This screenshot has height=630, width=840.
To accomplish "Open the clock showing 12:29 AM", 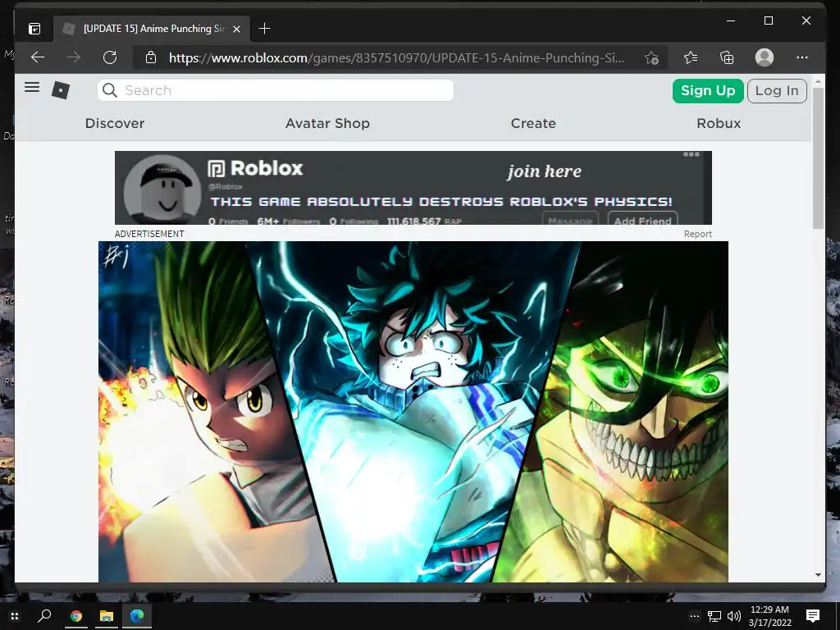I will [769, 616].
